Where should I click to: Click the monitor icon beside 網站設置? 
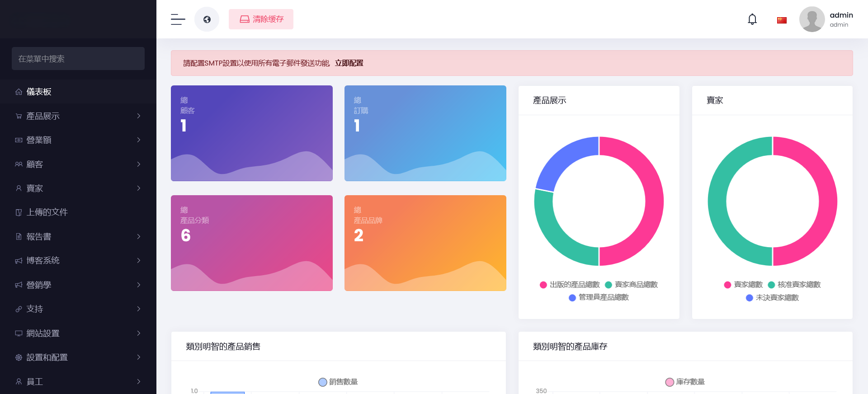click(19, 333)
